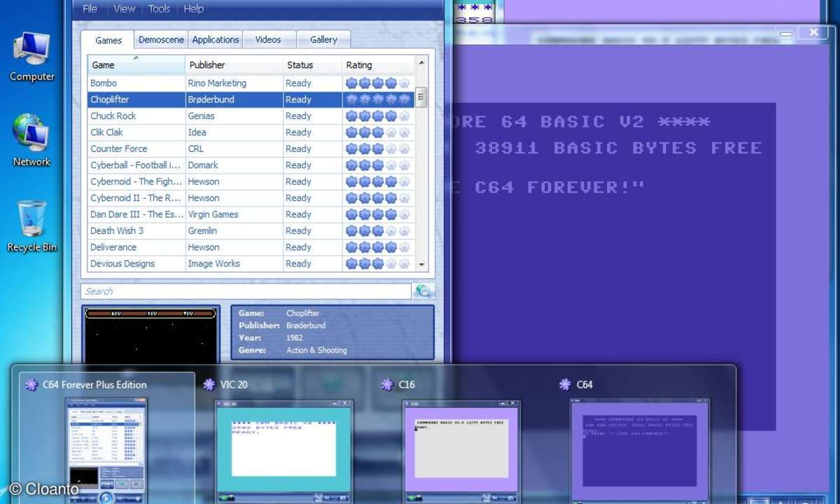The height and width of the screenshot is (504, 840).
Task: Click the rating stars in the Domark row
Action: pos(377,165)
